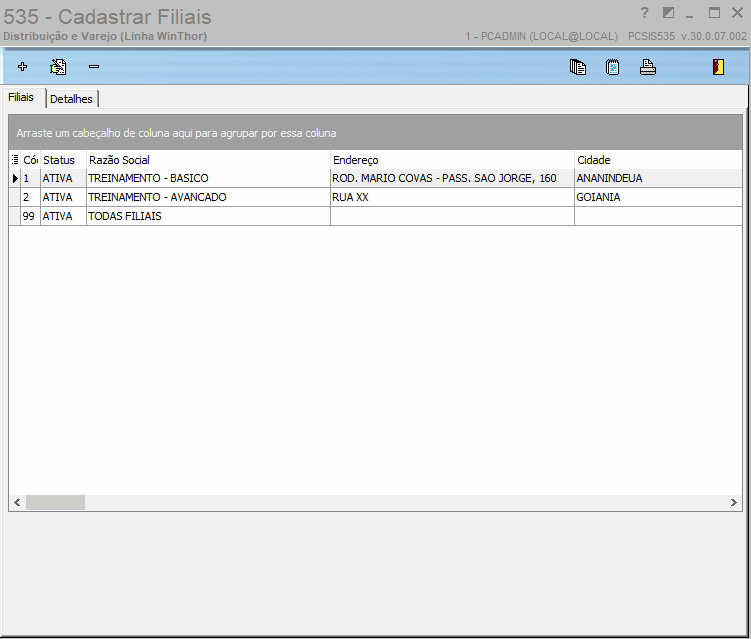Click ATIVA status in row 1
This screenshot has height=639, width=751.
pos(63,178)
